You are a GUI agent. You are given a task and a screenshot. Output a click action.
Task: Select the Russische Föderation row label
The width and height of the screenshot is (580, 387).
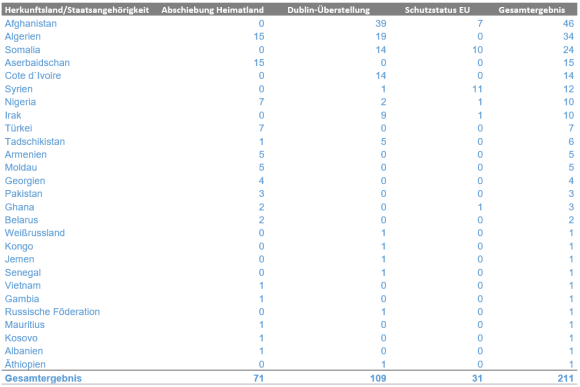pyautogui.click(x=52, y=312)
